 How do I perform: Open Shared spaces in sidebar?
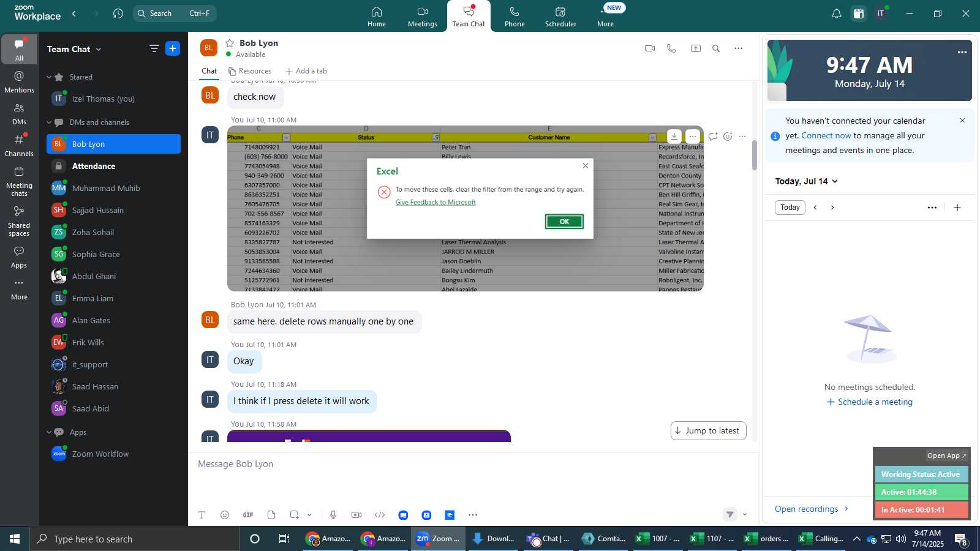(x=20, y=221)
